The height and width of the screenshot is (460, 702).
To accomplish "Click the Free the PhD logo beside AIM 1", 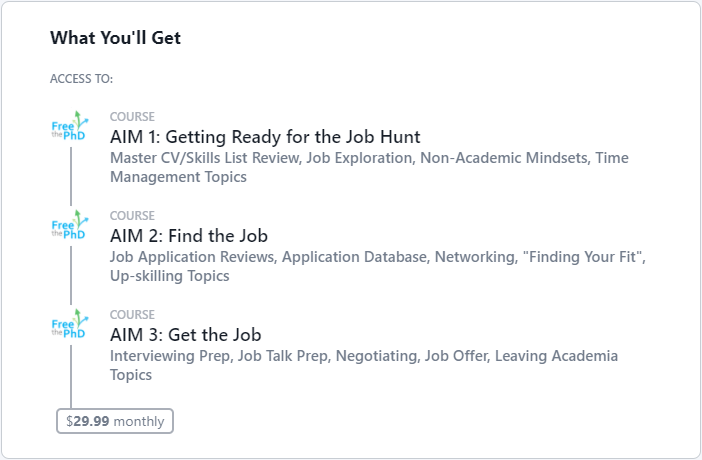I will 70,126.
